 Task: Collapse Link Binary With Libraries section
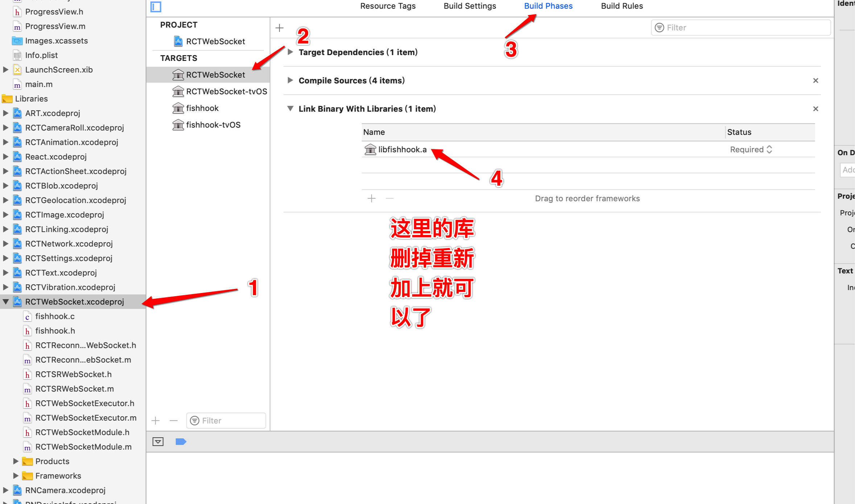click(290, 108)
